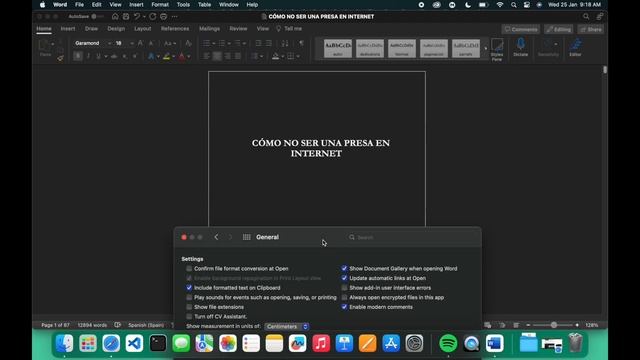Click the Undo arrow icon
This screenshot has height=360, width=640.
point(137,17)
